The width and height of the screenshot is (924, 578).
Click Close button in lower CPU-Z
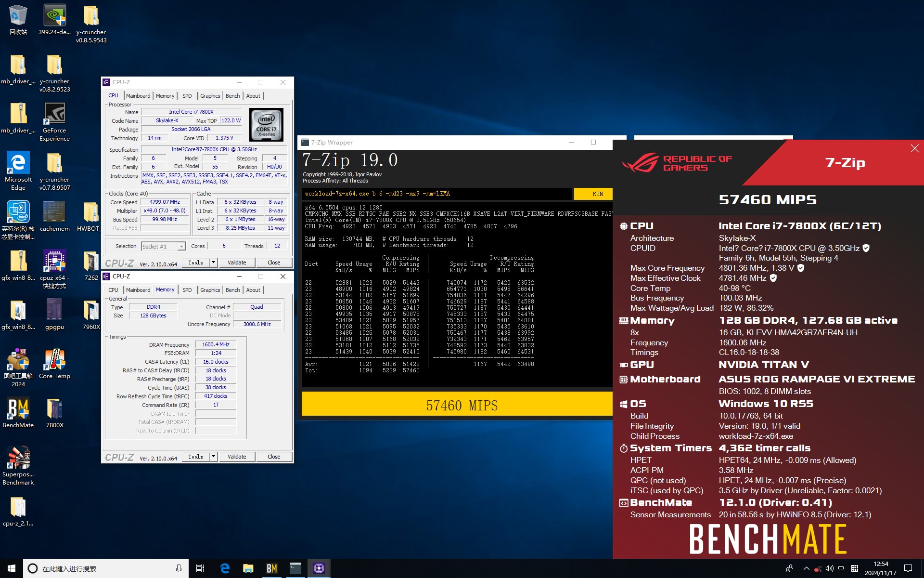point(274,457)
